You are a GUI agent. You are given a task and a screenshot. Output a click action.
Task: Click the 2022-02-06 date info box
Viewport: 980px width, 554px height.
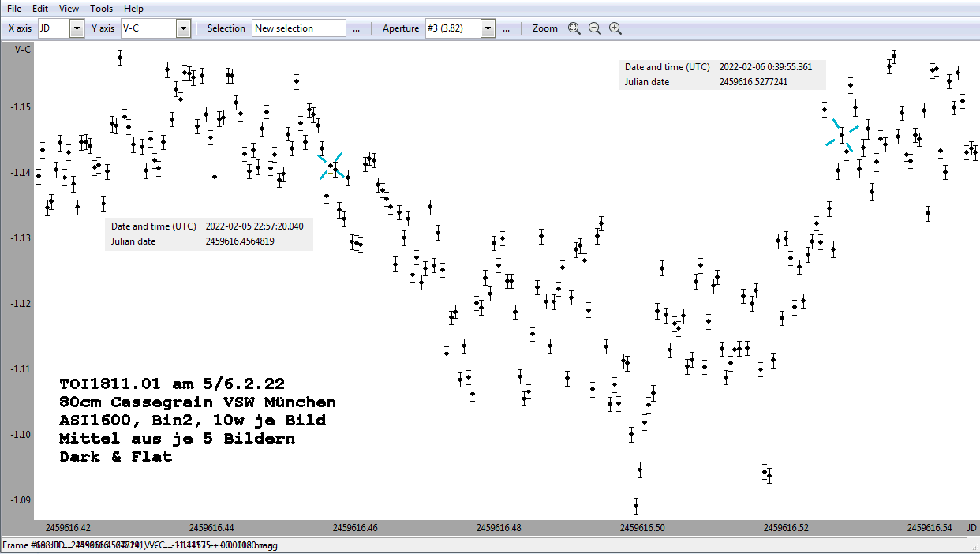pos(722,74)
